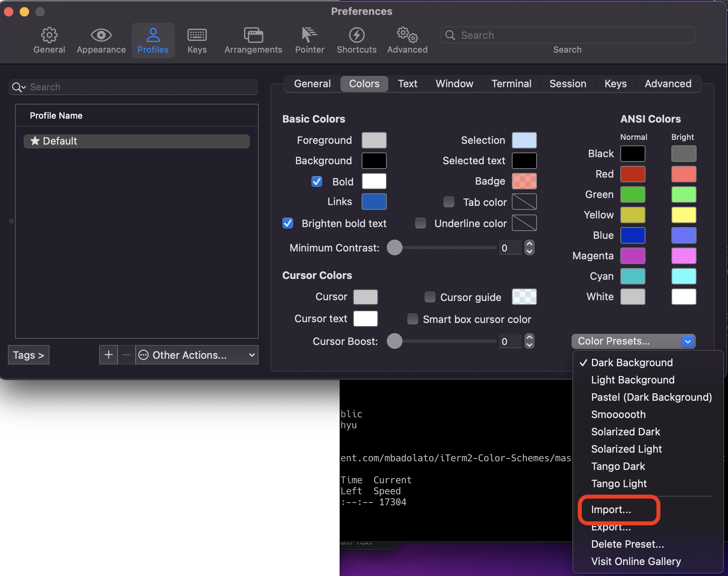Open the Color Presets dropdown

point(633,341)
